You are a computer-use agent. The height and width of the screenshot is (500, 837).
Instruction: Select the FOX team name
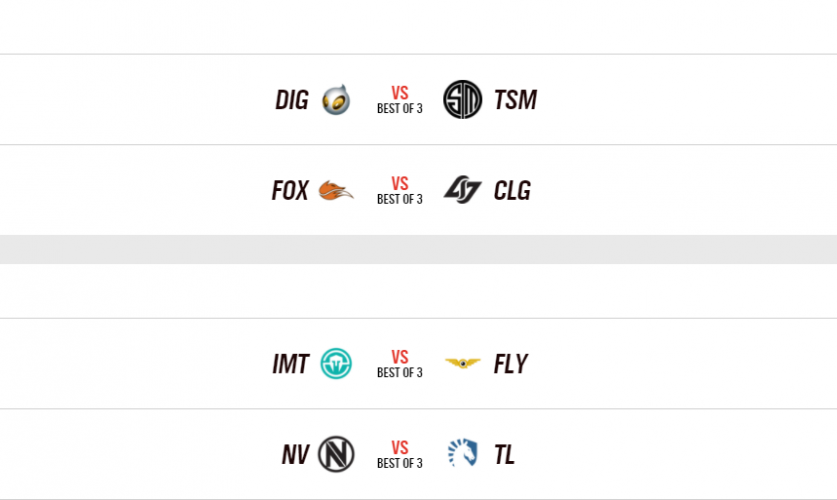[290, 190]
